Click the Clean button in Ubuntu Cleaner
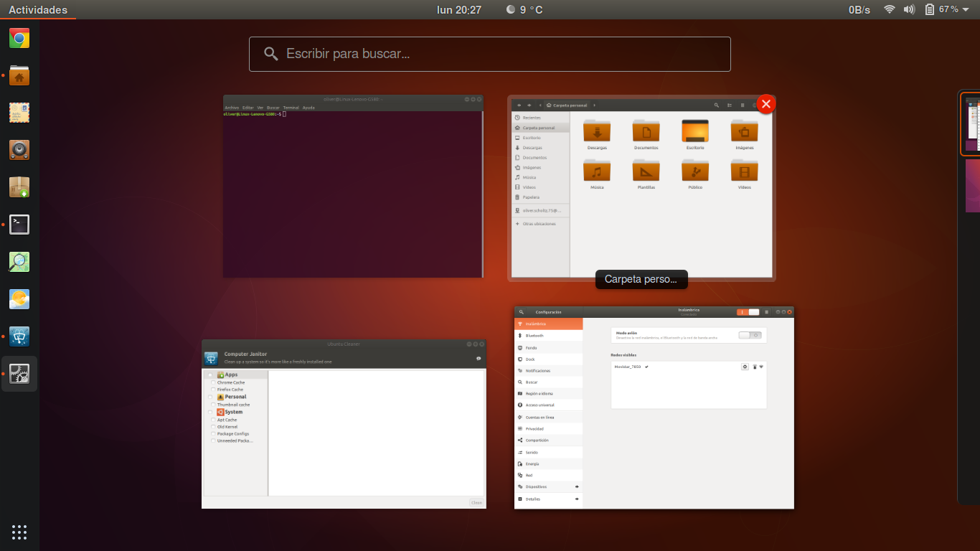This screenshot has height=551, width=980. pos(476,502)
